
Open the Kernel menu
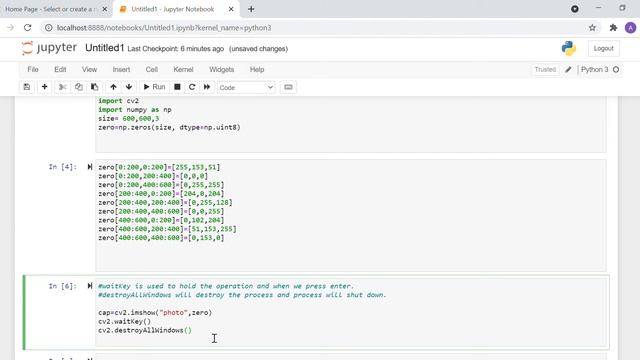183,69
